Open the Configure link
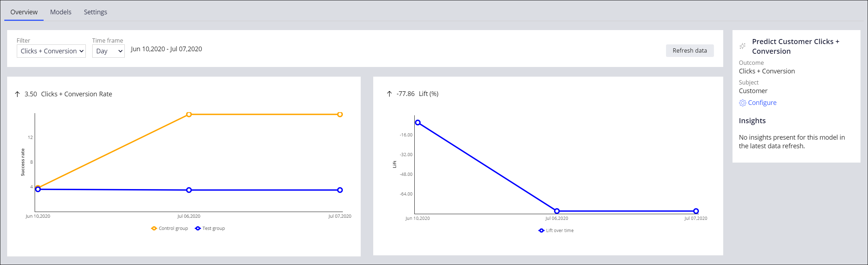The image size is (868, 265). pyautogui.click(x=762, y=103)
